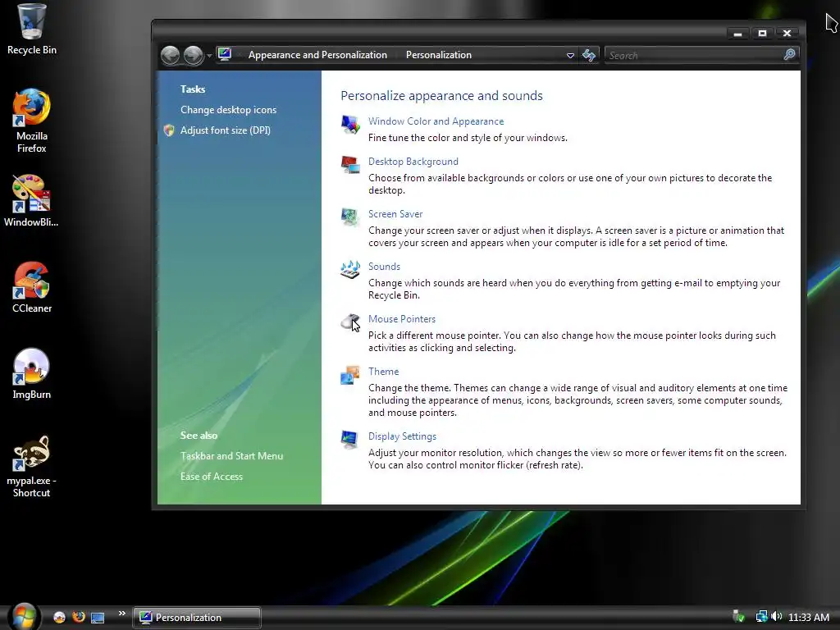Click Appearance and Personalization breadcrumb
This screenshot has height=630, width=840.
(x=317, y=55)
